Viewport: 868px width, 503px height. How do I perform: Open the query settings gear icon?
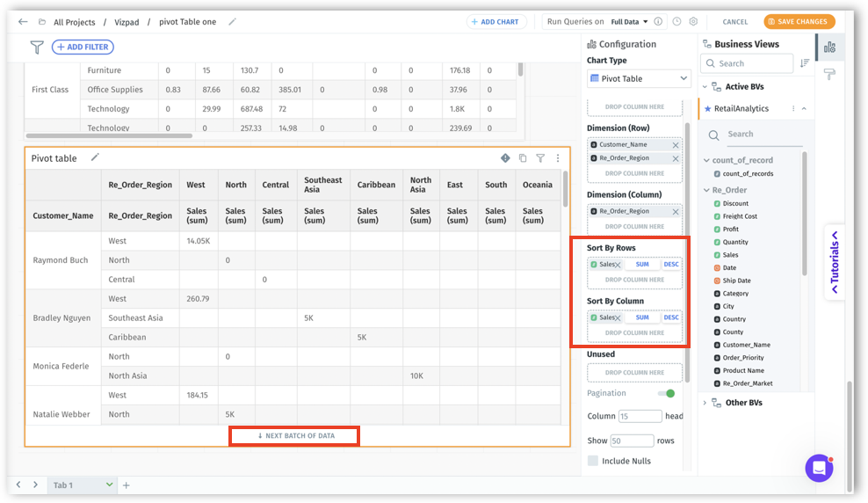point(693,22)
